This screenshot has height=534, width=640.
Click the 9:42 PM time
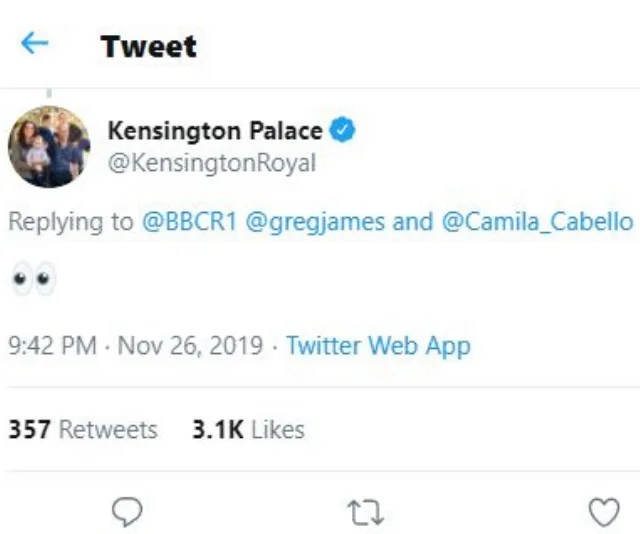point(52,346)
